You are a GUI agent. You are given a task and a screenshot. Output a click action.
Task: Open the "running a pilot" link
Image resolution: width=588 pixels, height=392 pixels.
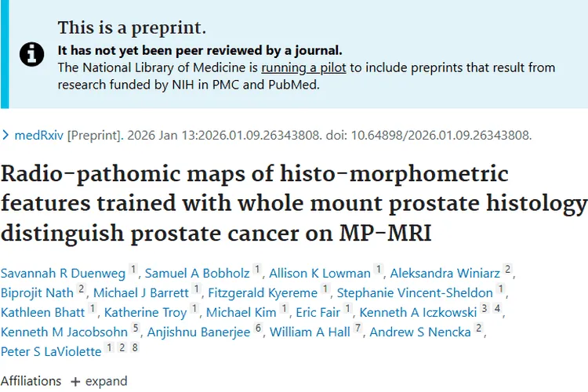pyautogui.click(x=303, y=67)
